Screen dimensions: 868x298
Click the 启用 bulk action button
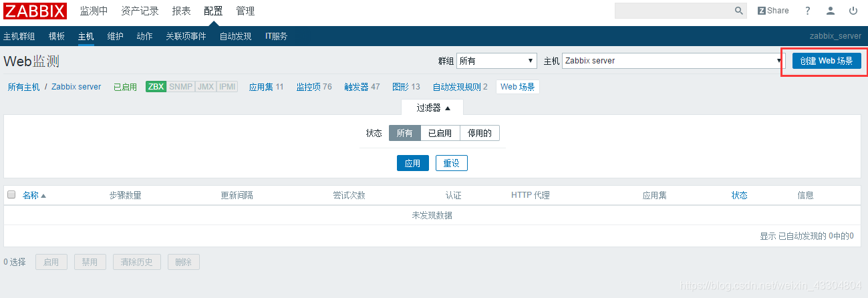coord(51,263)
